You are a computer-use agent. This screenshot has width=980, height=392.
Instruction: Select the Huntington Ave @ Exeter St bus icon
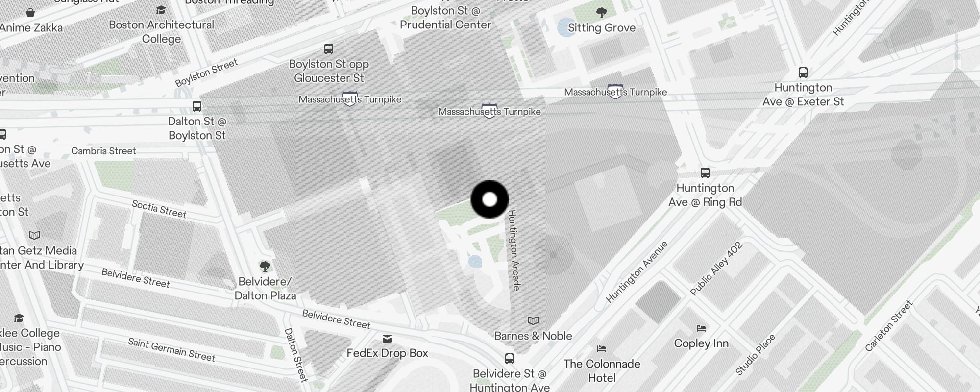(x=803, y=73)
